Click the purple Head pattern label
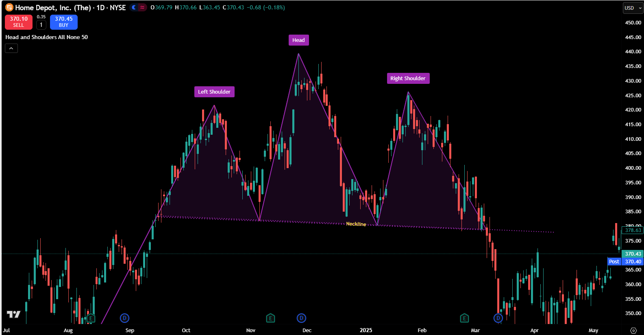 [298, 40]
